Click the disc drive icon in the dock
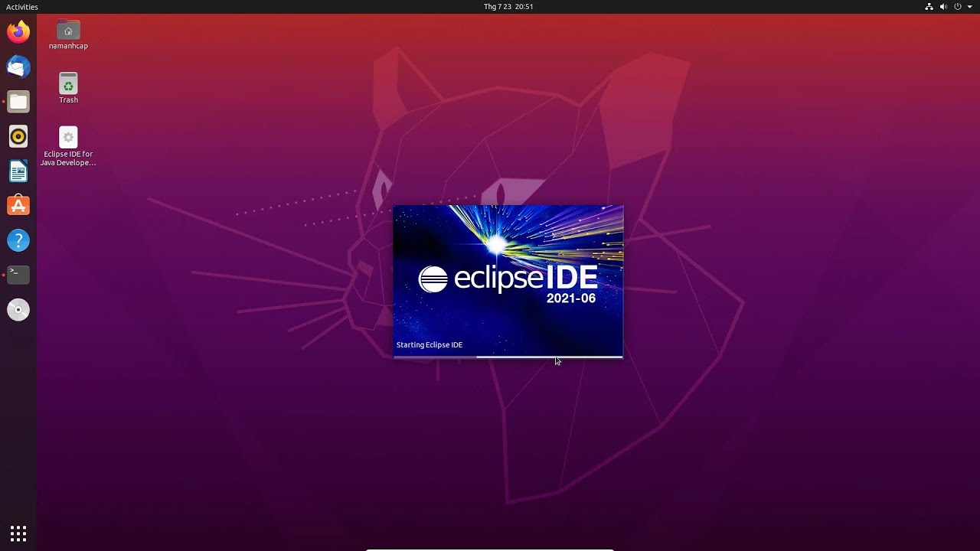 tap(18, 310)
